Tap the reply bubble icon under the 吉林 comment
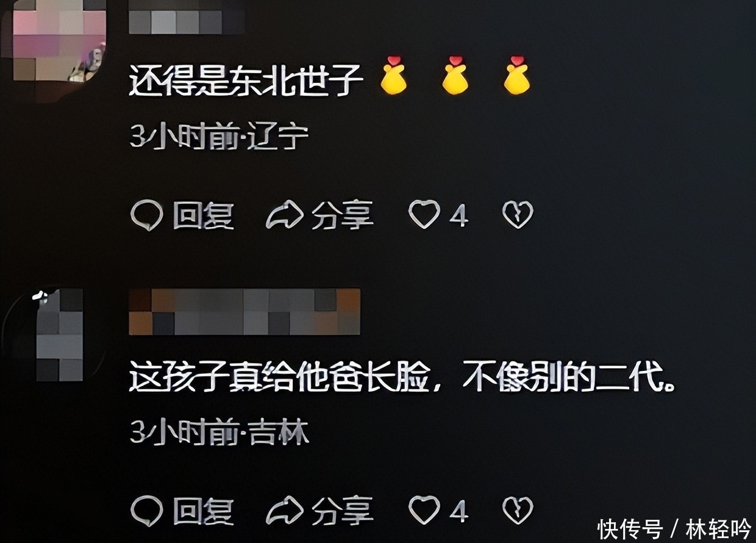 click(x=147, y=511)
